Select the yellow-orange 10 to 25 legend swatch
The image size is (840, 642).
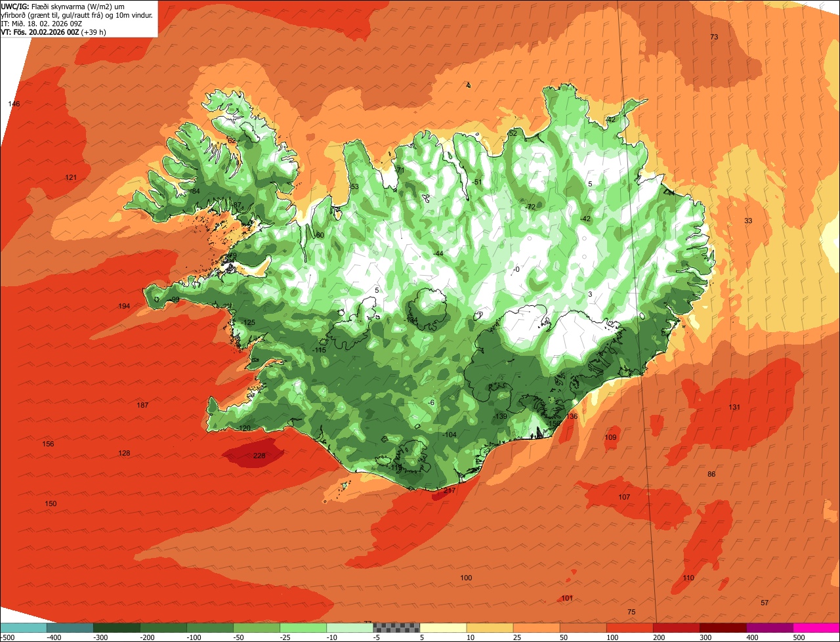(490, 628)
